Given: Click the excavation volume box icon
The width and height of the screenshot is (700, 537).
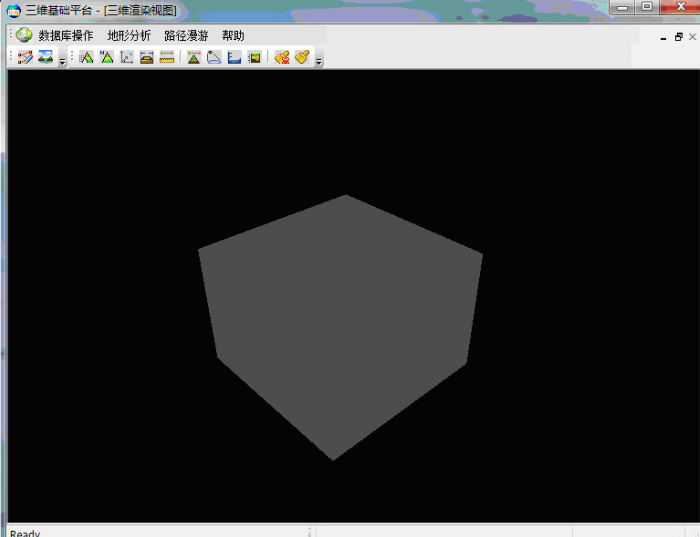Looking at the screenshot, I should pyautogui.click(x=146, y=57).
